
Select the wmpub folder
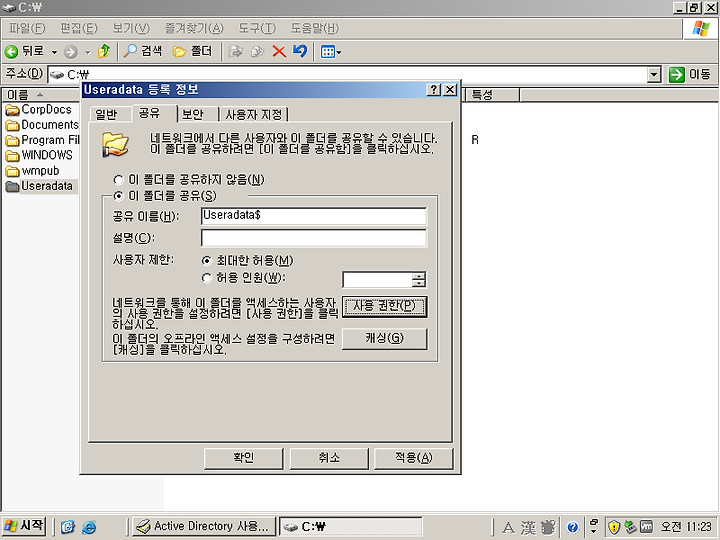click(33, 171)
